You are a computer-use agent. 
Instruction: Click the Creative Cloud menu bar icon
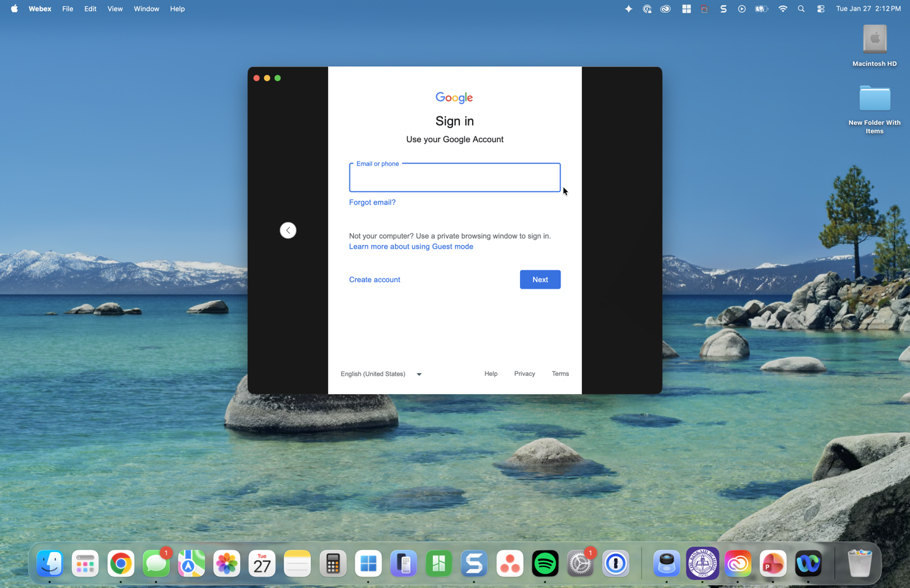coord(665,9)
